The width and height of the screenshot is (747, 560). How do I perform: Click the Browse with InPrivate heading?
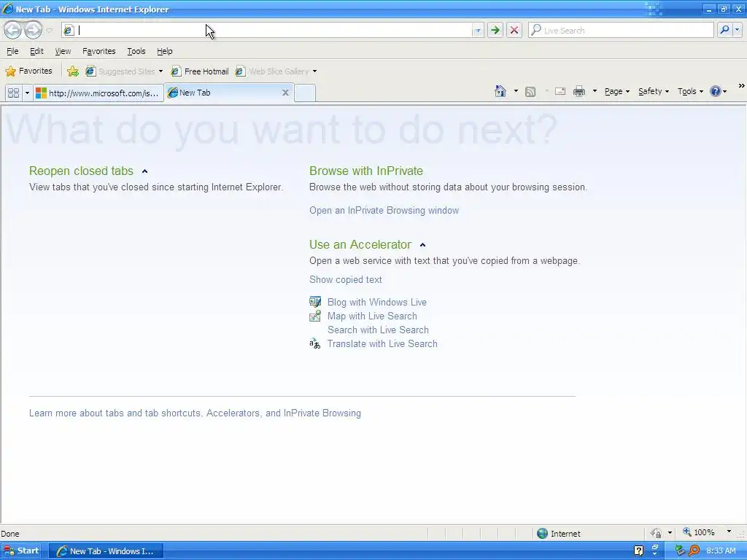[366, 171]
